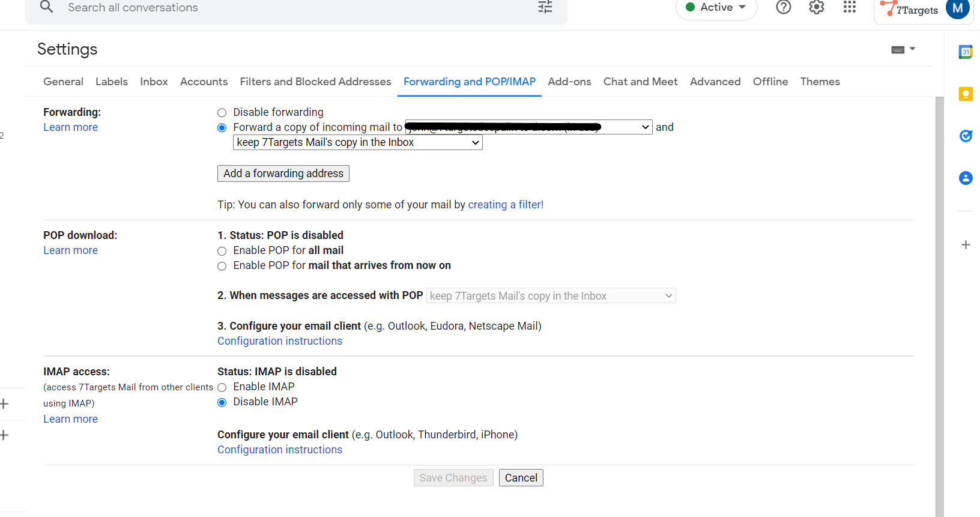
Task: Follow the creating a filter link
Action: (505, 205)
